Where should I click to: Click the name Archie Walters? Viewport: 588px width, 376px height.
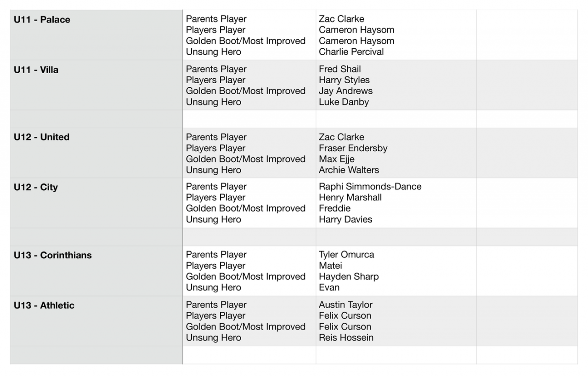[x=349, y=170]
